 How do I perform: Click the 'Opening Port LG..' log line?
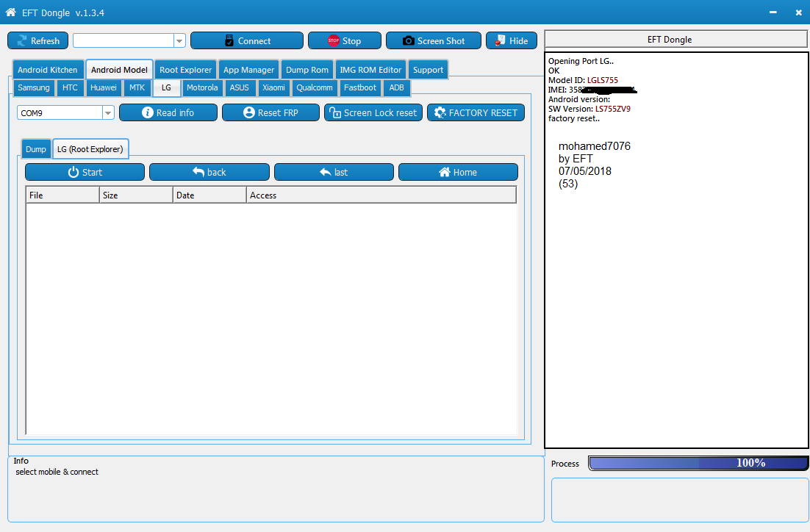point(581,61)
